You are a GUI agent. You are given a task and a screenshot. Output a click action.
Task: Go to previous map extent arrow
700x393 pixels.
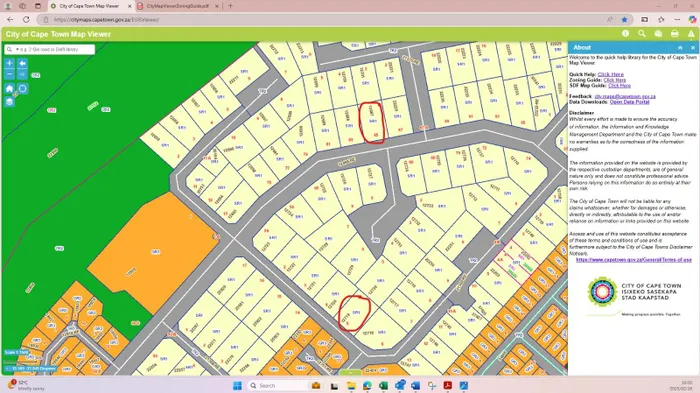[x=22, y=63]
